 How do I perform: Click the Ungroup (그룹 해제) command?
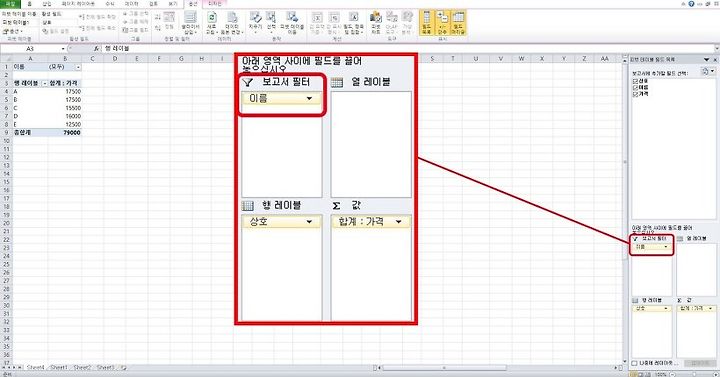pyautogui.click(x=135, y=22)
